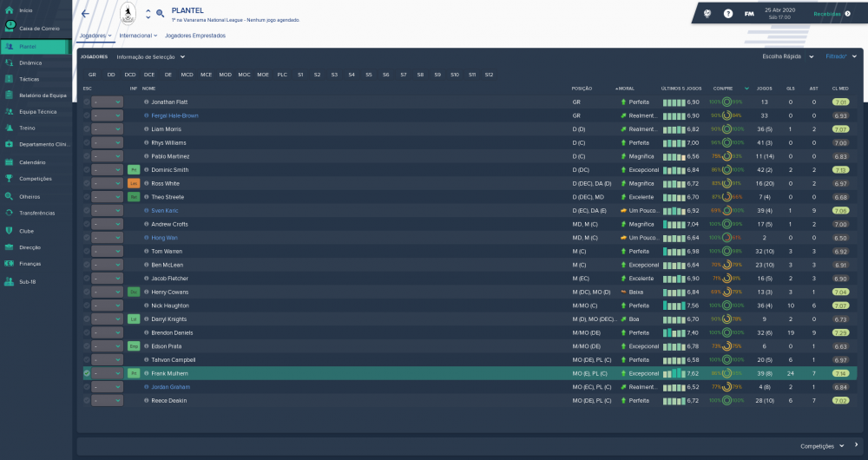The image size is (868, 460).
Task: Click the club crest badge
Action: 128,13
